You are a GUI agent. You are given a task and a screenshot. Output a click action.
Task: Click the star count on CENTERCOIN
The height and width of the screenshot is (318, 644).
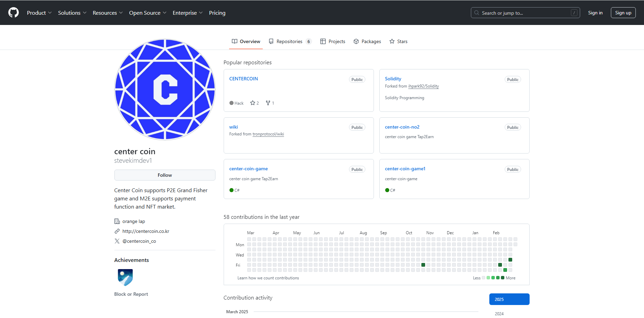click(x=254, y=103)
